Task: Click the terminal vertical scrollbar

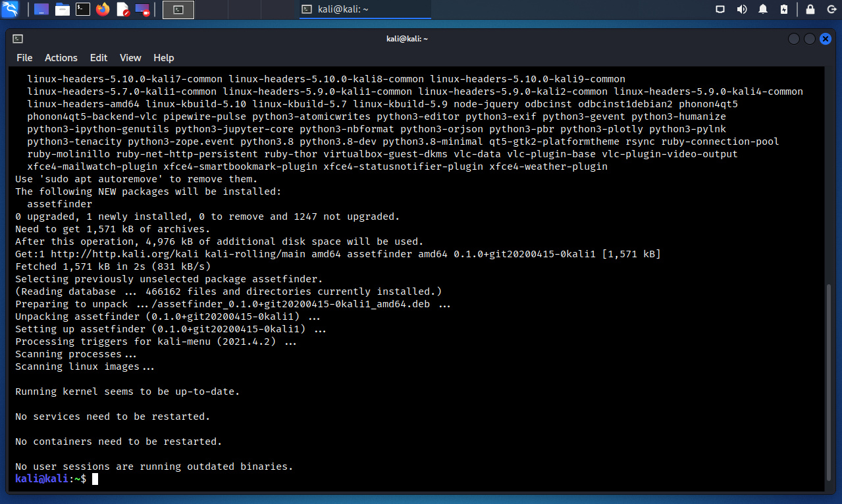Action: pos(830,382)
